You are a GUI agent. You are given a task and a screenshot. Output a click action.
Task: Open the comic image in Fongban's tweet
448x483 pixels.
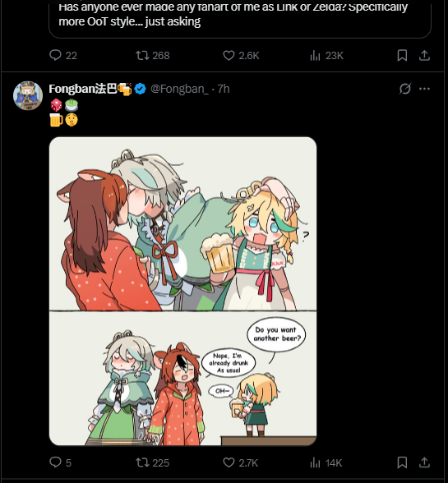182,291
